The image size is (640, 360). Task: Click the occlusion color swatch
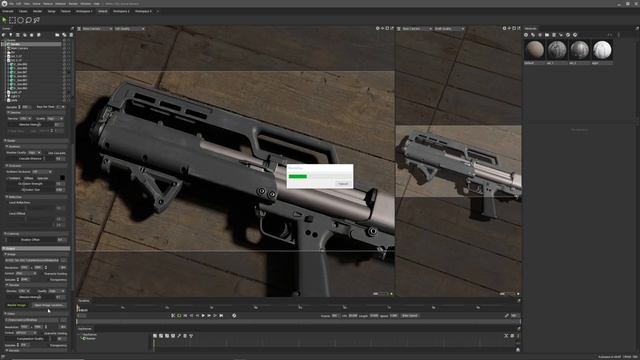point(62,178)
